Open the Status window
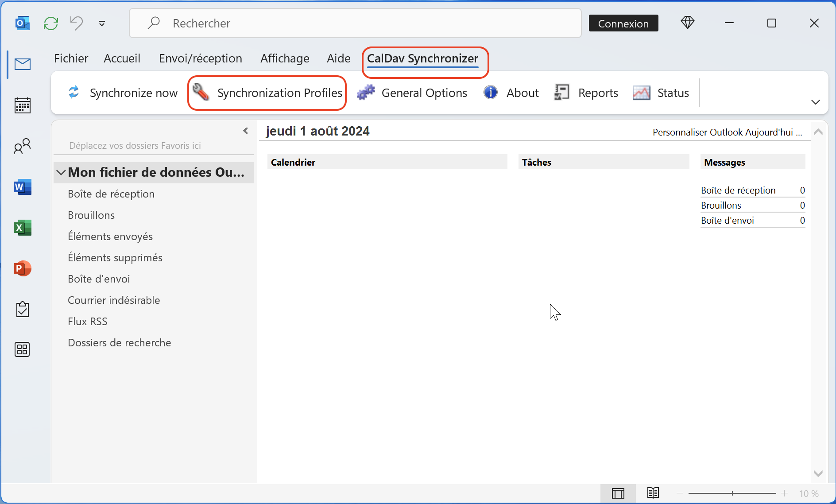836x504 pixels. (661, 93)
